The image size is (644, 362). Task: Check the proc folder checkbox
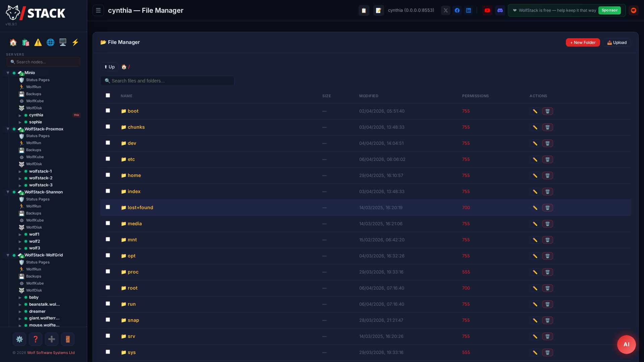click(108, 271)
